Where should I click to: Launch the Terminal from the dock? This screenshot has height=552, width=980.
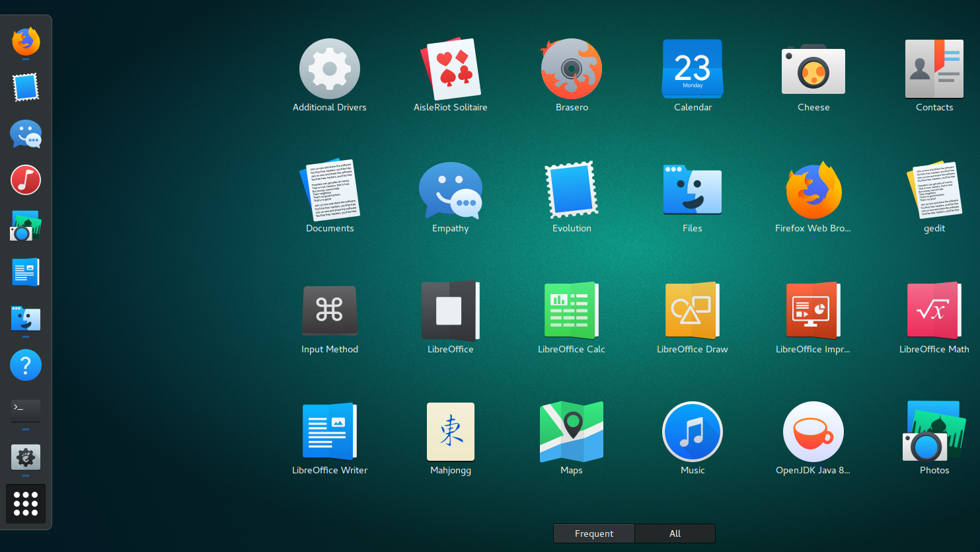[x=26, y=411]
